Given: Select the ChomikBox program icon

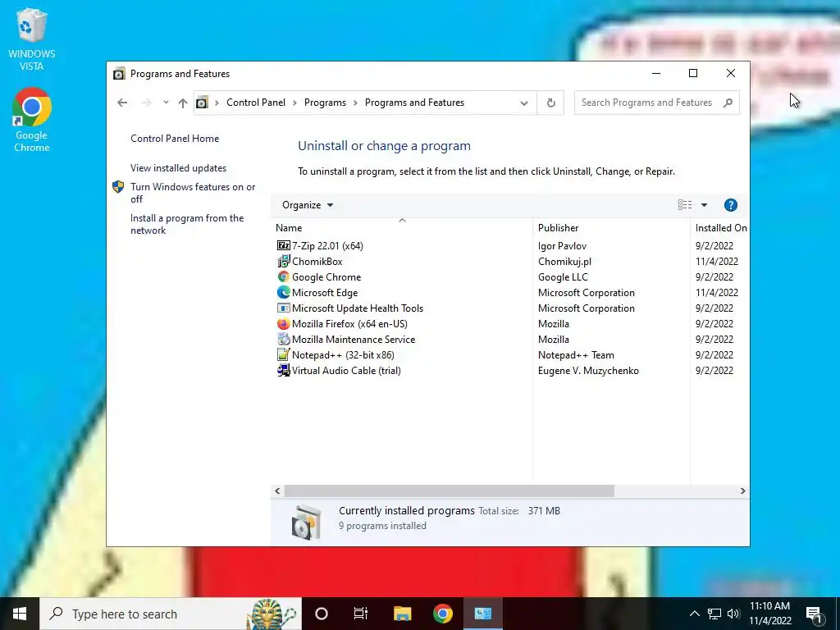Looking at the screenshot, I should (283, 262).
